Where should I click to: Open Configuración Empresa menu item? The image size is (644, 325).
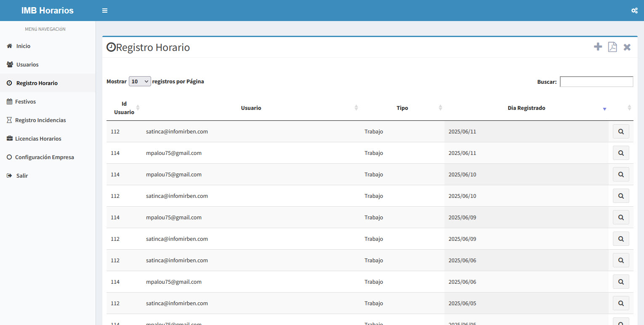click(x=48, y=157)
